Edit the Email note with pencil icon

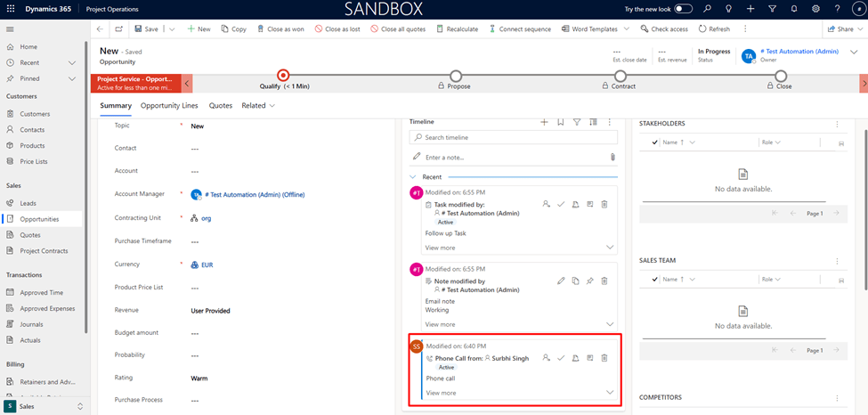561,281
